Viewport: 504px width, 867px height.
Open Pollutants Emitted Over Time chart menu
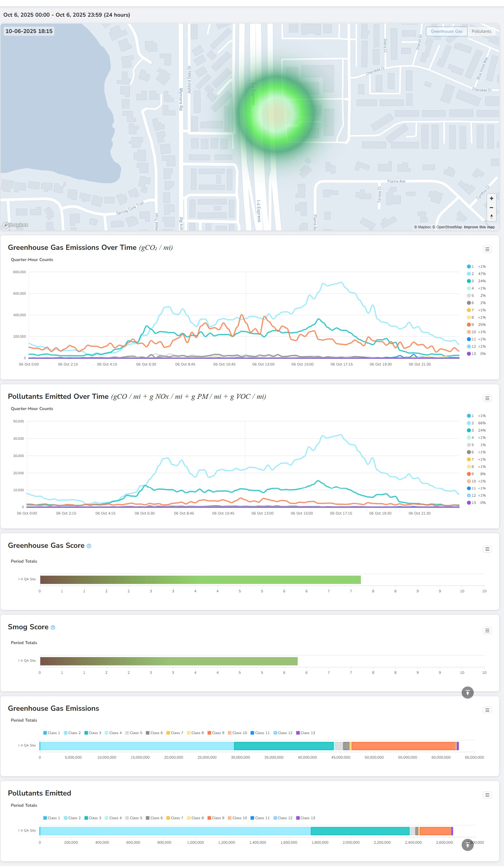tap(487, 399)
